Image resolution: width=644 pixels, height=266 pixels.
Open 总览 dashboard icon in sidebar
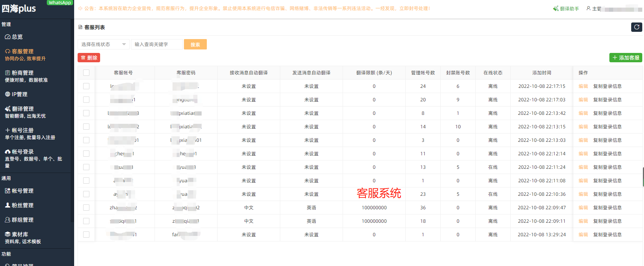point(8,37)
